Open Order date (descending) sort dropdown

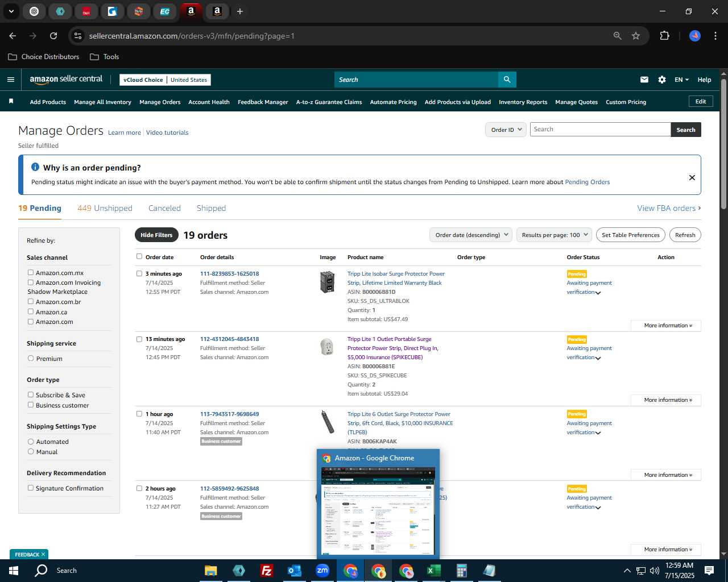(x=471, y=235)
